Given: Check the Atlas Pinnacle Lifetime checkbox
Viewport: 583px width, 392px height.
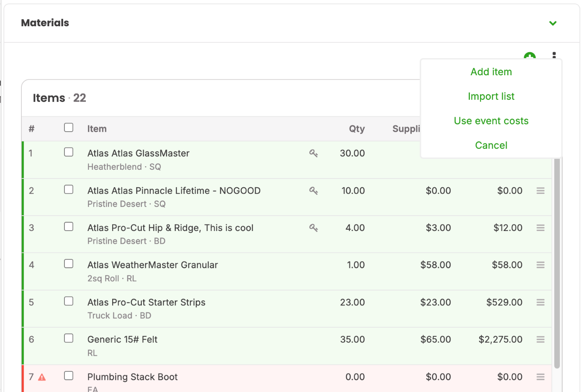Looking at the screenshot, I should point(68,189).
